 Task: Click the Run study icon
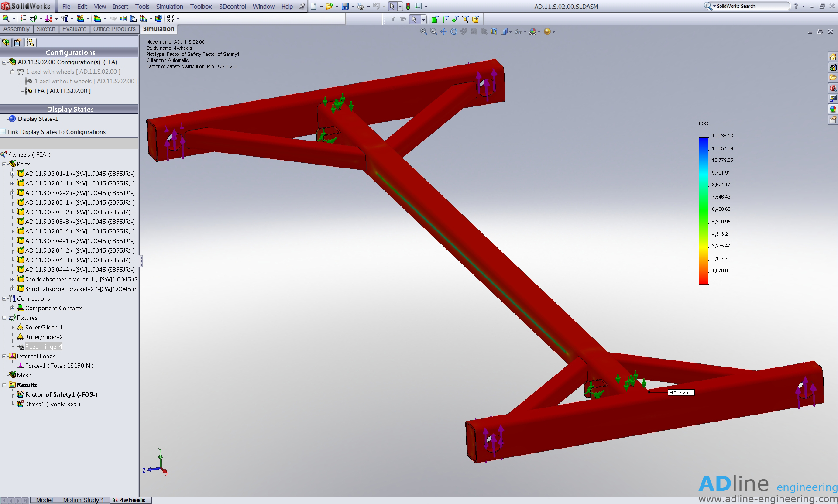tap(80, 18)
